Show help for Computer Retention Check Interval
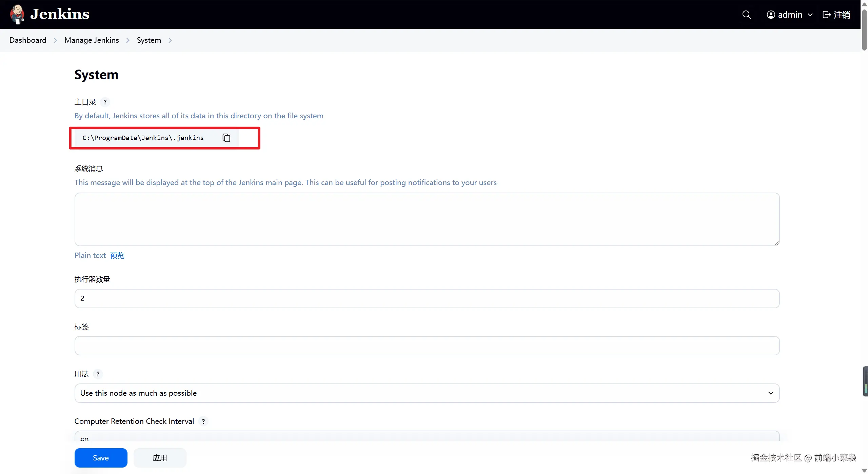The image size is (868, 474). point(203,421)
